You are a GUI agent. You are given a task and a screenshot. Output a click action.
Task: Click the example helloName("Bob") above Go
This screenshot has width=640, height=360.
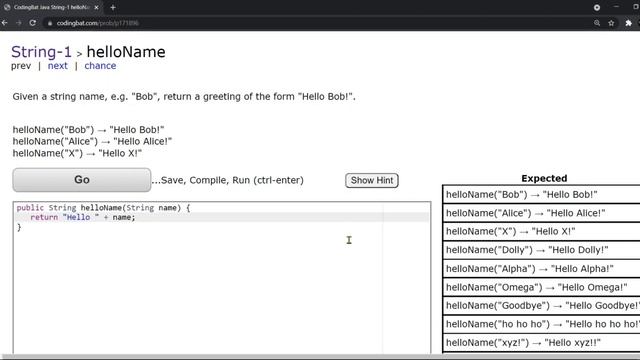pos(88,130)
